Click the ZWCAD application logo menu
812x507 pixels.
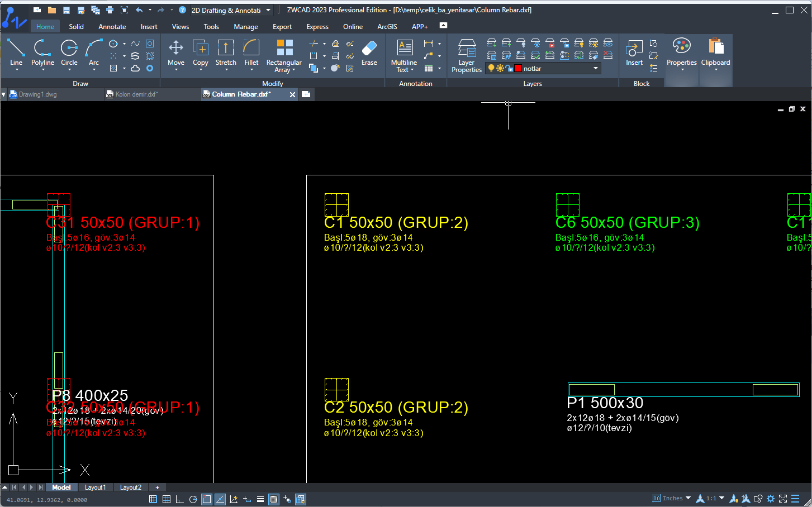tap(14, 17)
